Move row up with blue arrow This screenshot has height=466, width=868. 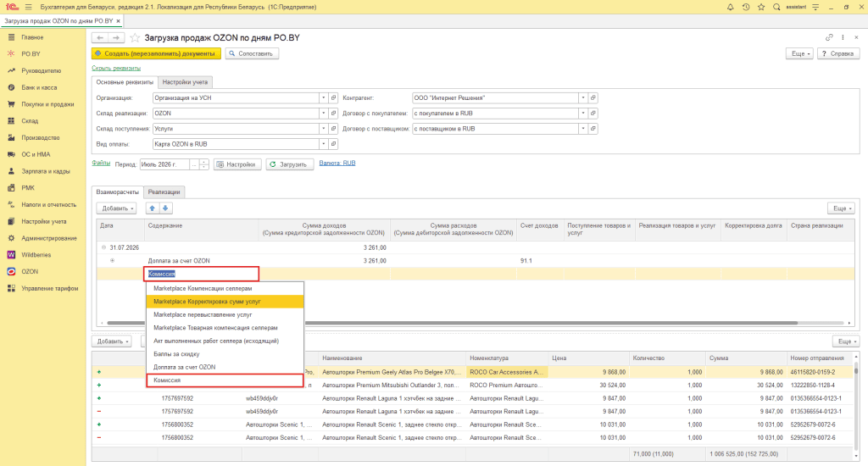coord(153,208)
